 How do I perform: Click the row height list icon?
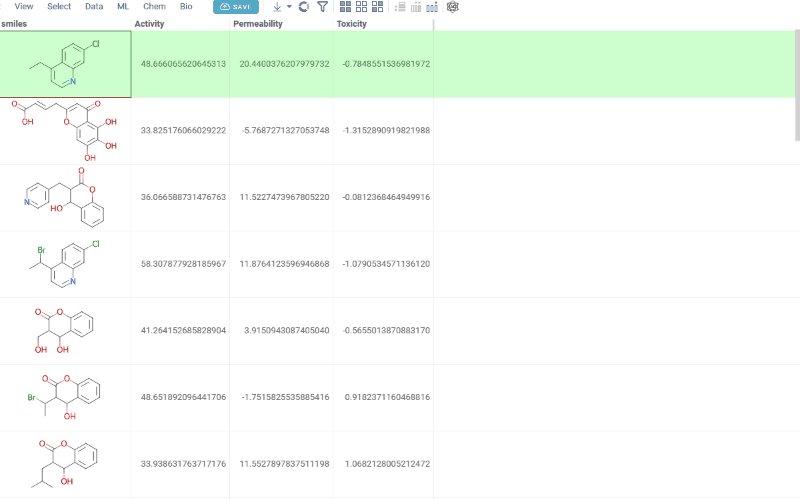coord(401,7)
